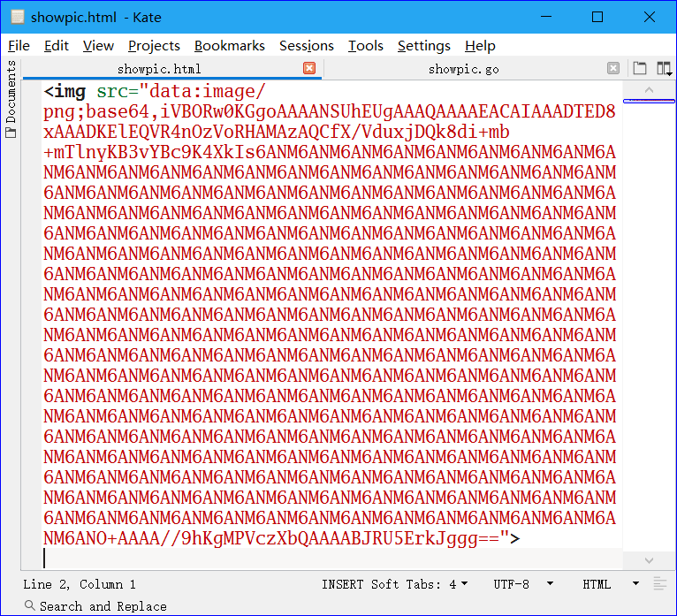
Task: Close the showpic.html tab
Action: pyautogui.click(x=309, y=68)
